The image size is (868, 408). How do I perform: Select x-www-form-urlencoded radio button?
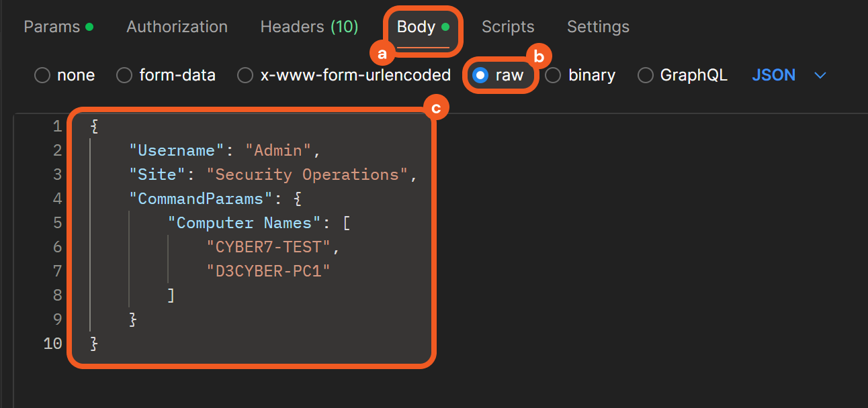[245, 75]
